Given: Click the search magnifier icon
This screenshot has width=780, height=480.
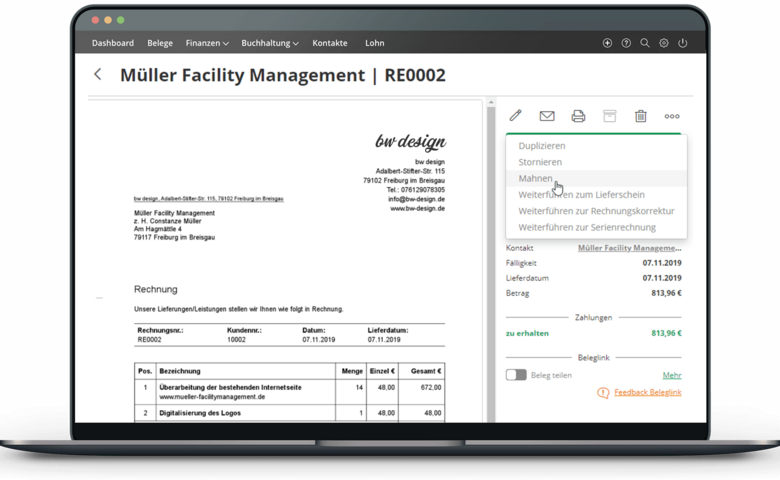Looking at the screenshot, I should [645, 44].
